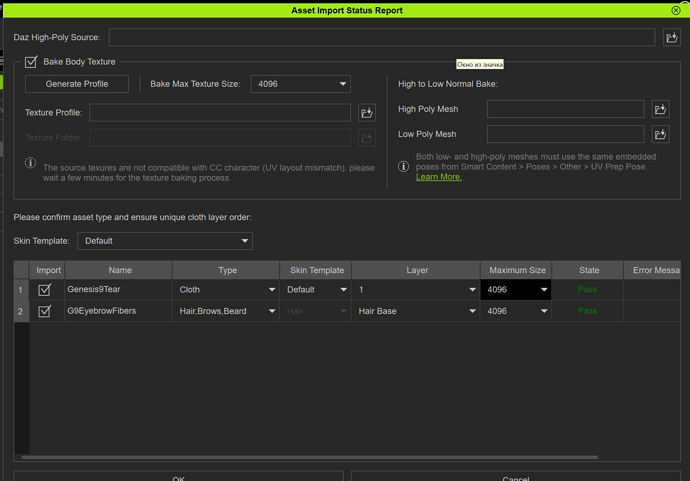Viewport: 690px width, 481px height.
Task: Click info icon beside UV Prep Pose note
Action: [x=404, y=166]
